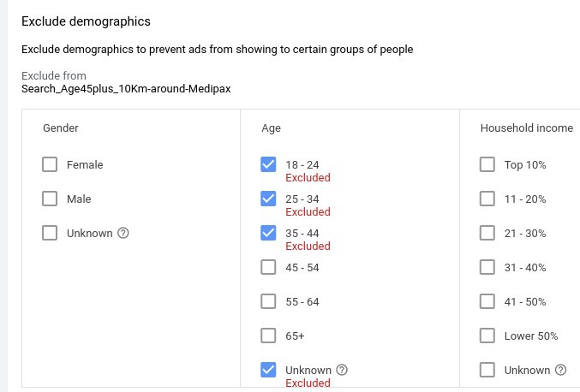Check the 65+ age checkbox
The width and height of the screenshot is (580, 392).
point(268,336)
